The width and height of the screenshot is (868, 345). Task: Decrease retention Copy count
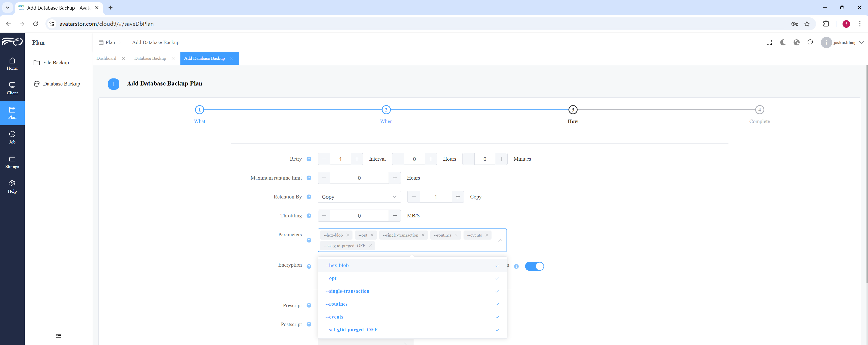coord(414,197)
